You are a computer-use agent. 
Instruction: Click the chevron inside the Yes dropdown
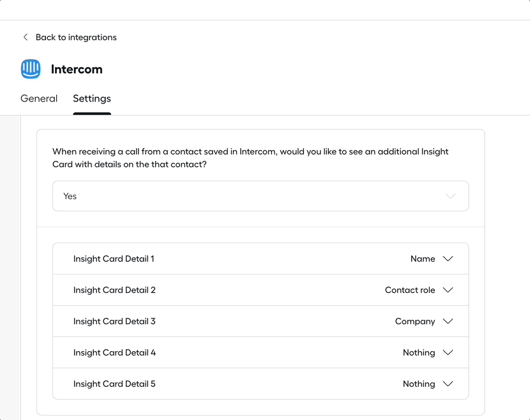point(450,196)
